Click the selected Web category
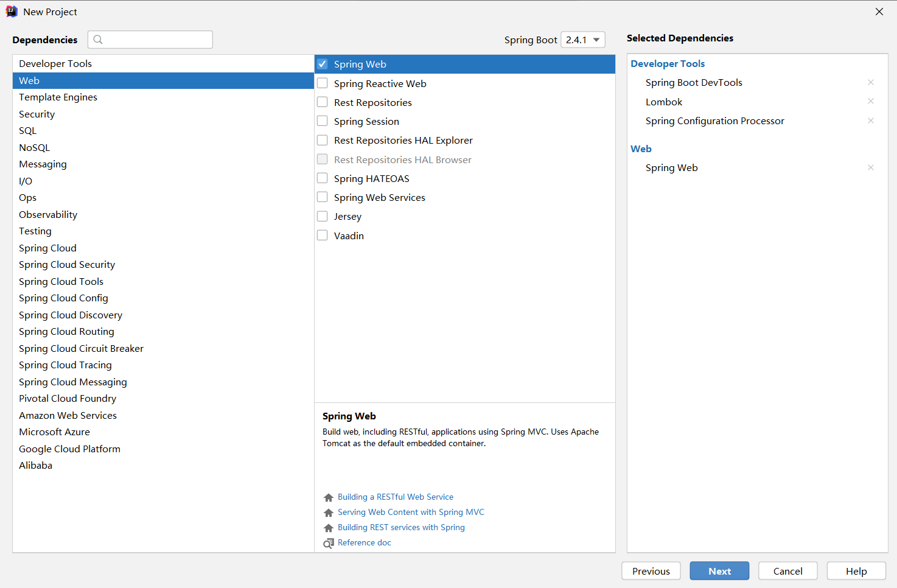This screenshot has height=588, width=897. (x=163, y=80)
